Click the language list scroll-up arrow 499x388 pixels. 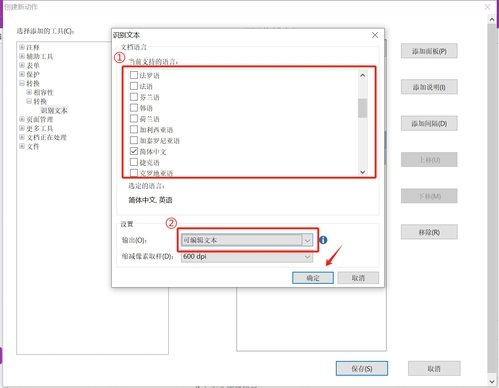click(x=363, y=75)
